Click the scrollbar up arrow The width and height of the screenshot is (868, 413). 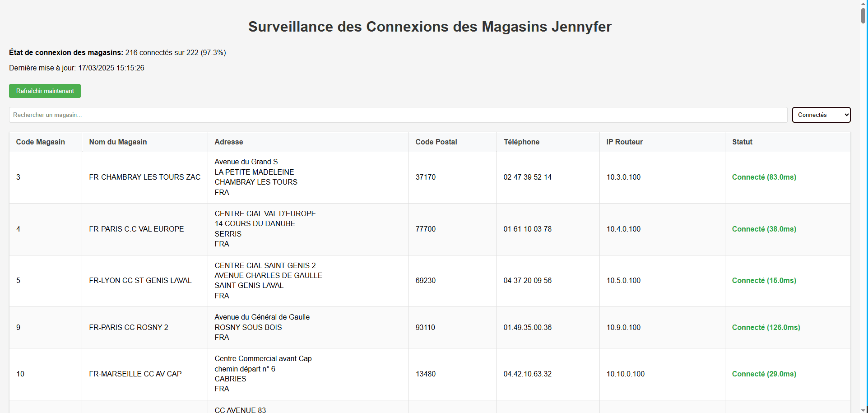tap(863, 3)
